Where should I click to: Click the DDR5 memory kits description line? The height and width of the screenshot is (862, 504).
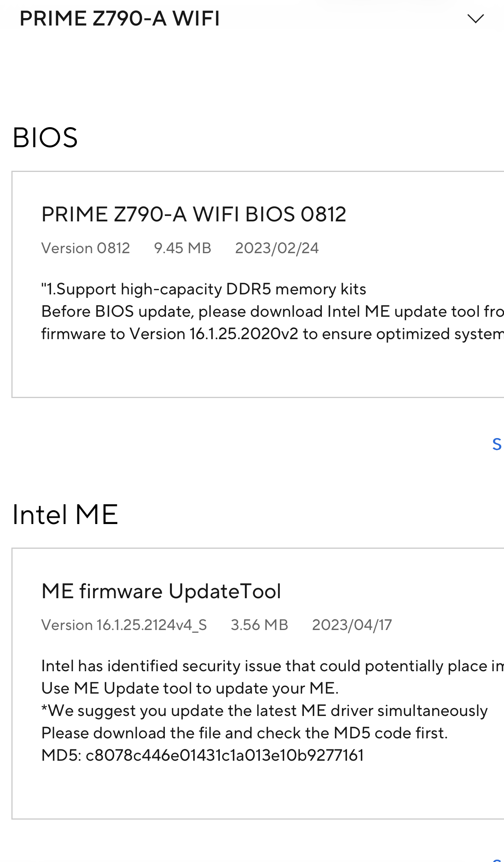tap(204, 289)
